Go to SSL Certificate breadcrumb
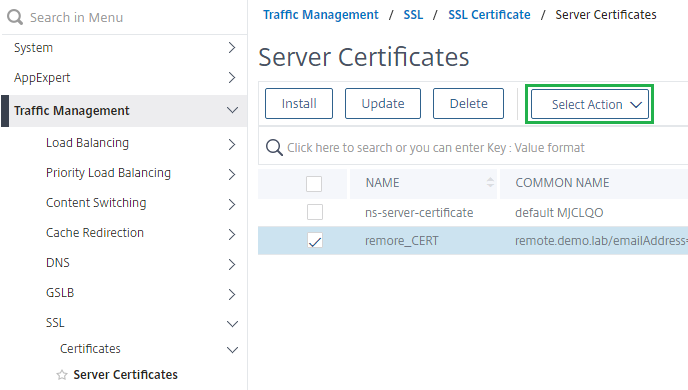The image size is (688, 390). coord(489,15)
